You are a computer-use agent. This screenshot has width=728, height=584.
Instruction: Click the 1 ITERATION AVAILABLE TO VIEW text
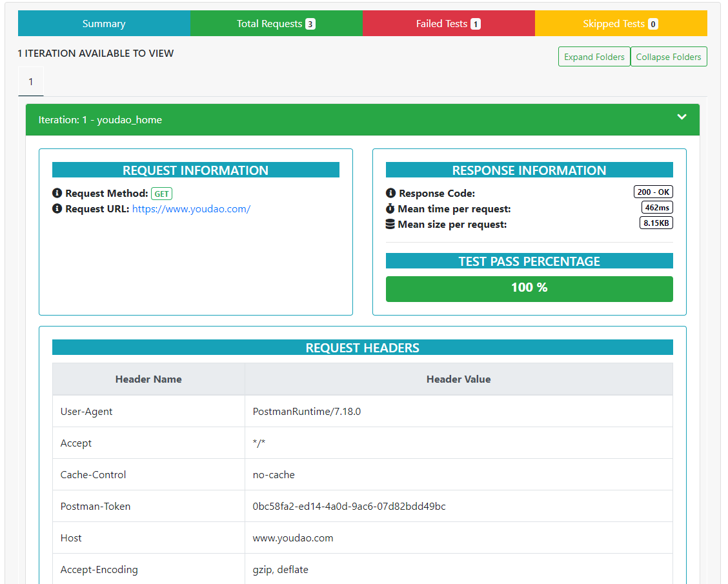96,54
